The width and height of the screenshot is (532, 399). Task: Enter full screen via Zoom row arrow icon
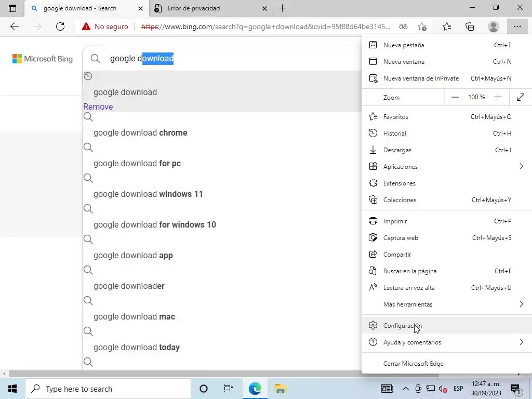click(x=521, y=97)
